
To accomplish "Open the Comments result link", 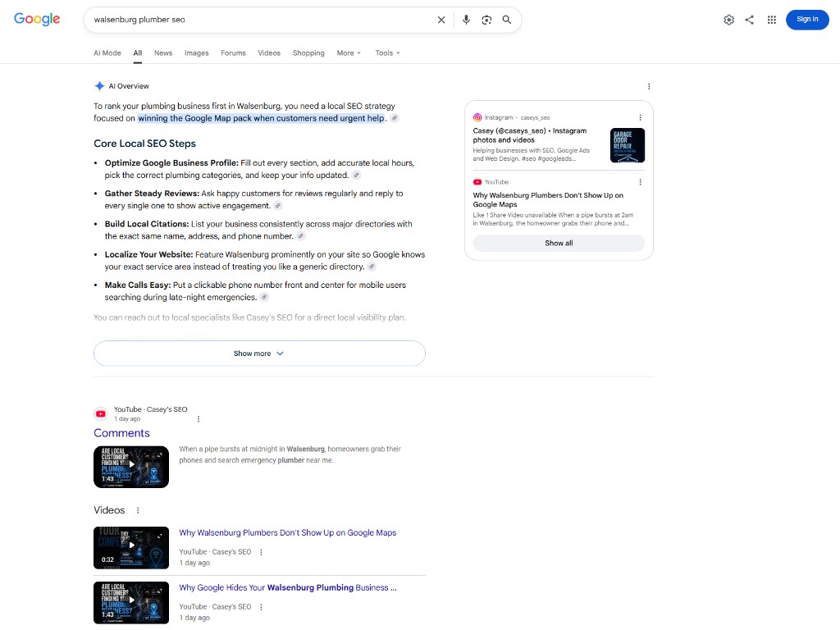I will point(121,433).
